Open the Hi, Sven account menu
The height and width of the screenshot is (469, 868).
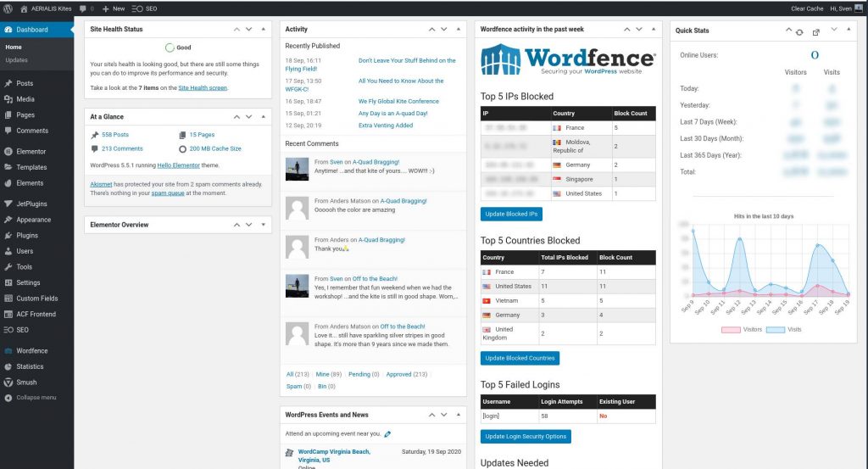(846, 8)
